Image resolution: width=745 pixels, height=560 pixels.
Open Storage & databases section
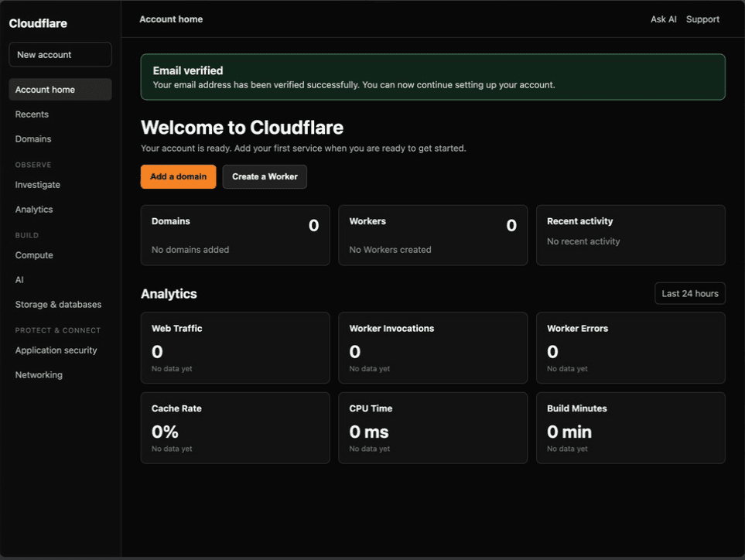tap(58, 304)
